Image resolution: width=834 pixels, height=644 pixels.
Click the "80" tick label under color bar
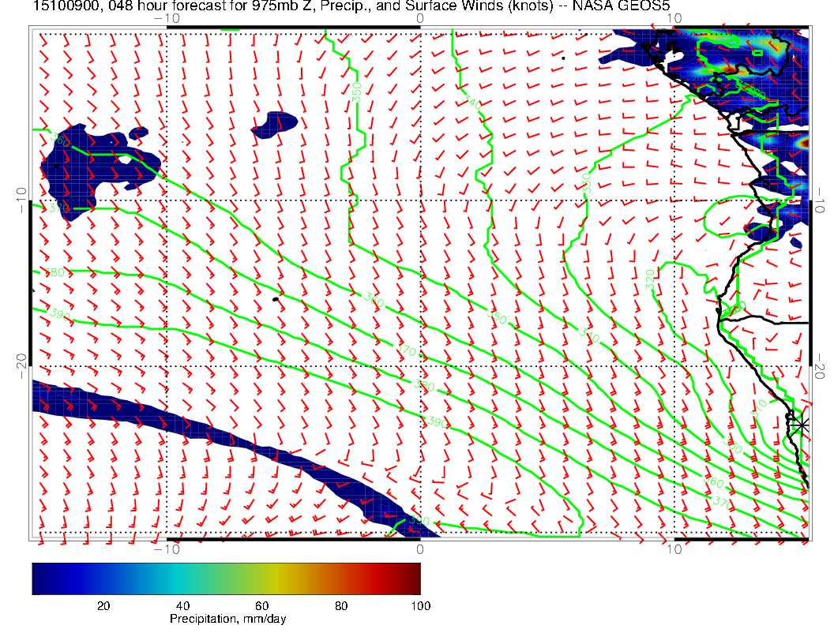pyautogui.click(x=341, y=606)
